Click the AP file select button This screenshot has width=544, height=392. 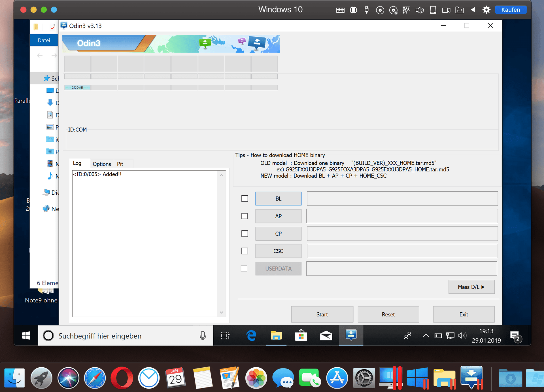pyautogui.click(x=278, y=216)
